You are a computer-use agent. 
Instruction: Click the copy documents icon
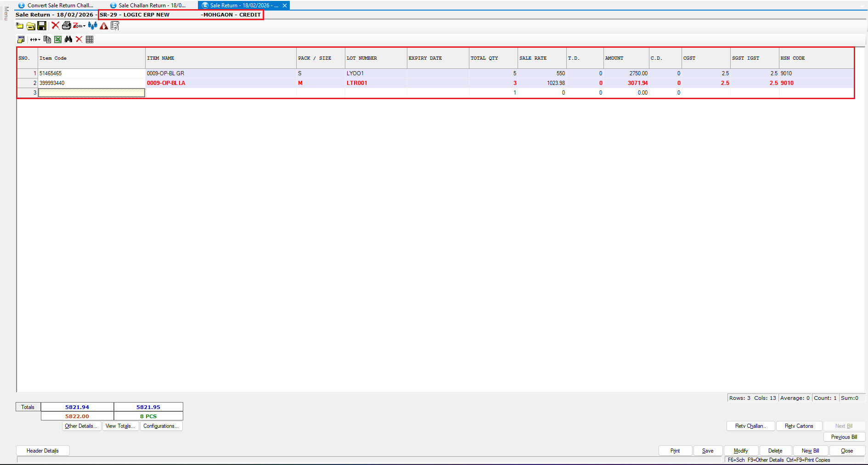(x=47, y=39)
